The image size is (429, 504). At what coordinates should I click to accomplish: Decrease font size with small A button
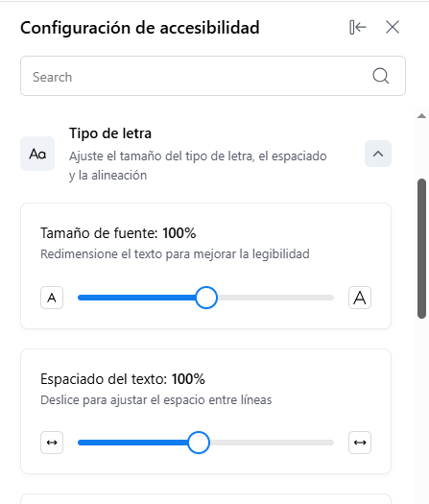[52, 298]
